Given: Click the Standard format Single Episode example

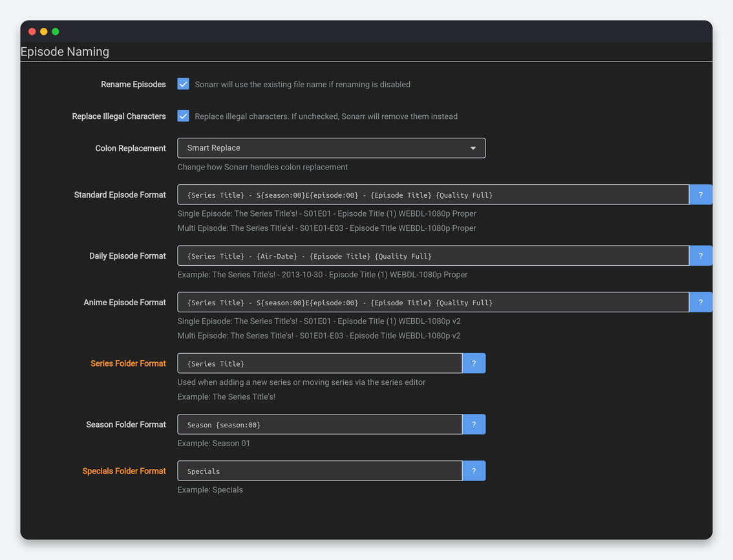Looking at the screenshot, I should pos(327,213).
